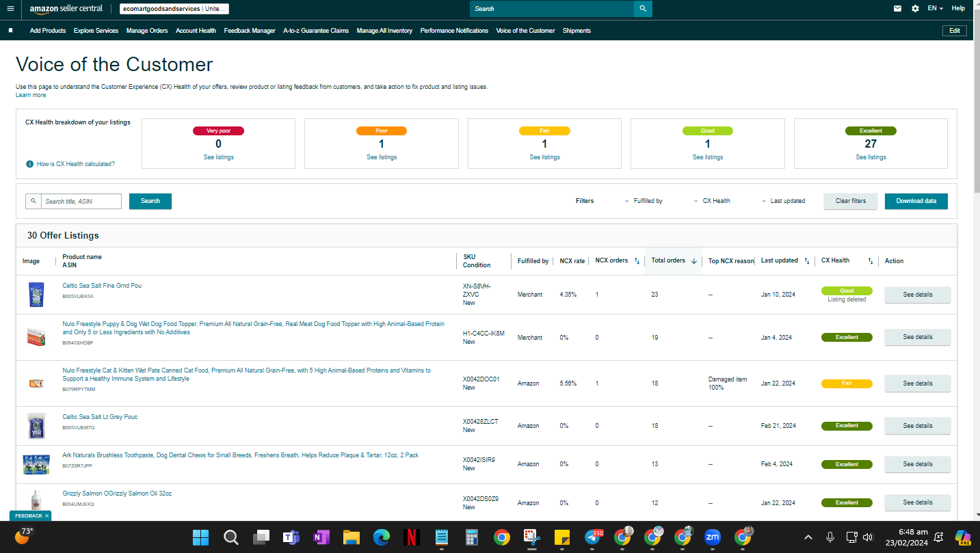Image resolution: width=980 pixels, height=553 pixels.
Task: See details for Ark Naturals Brushless Toothpaste
Action: (x=918, y=464)
